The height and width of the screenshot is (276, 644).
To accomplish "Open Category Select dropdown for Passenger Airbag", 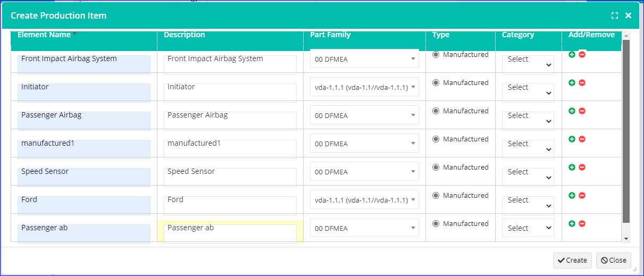I will pos(528,115).
